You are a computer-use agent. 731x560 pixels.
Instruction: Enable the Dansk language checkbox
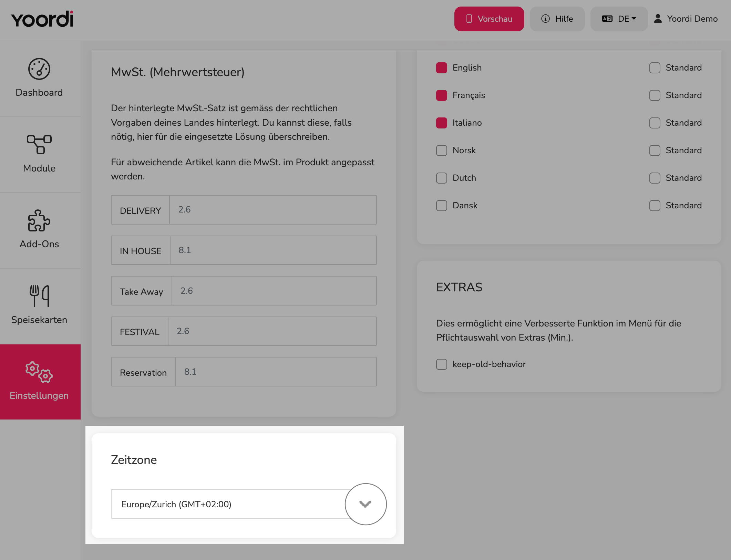[x=442, y=206]
